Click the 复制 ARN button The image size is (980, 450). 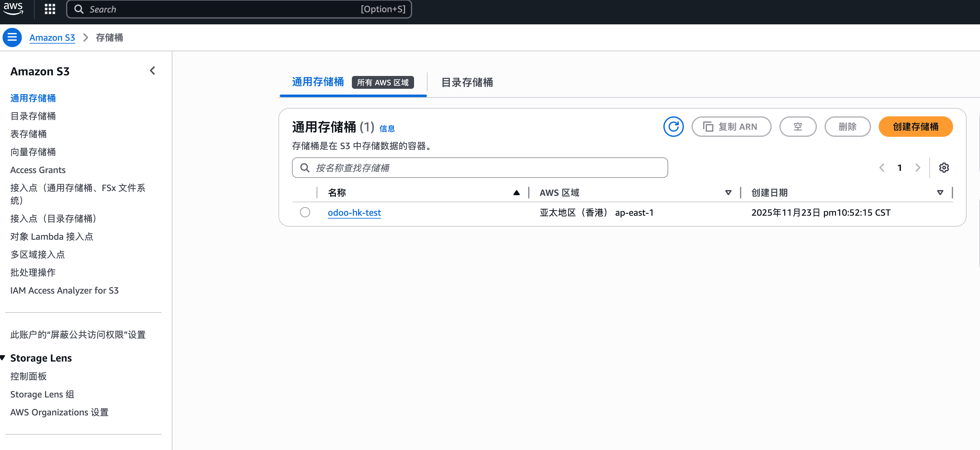click(731, 127)
